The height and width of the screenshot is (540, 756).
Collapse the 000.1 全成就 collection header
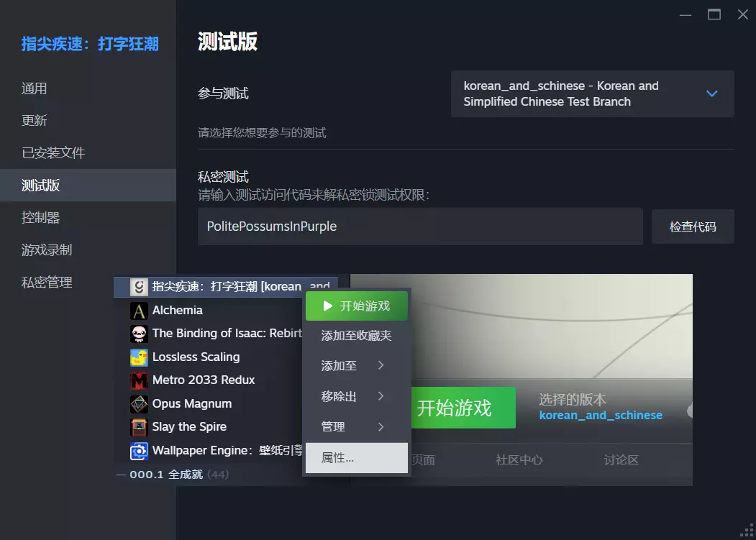pyautogui.click(x=172, y=475)
